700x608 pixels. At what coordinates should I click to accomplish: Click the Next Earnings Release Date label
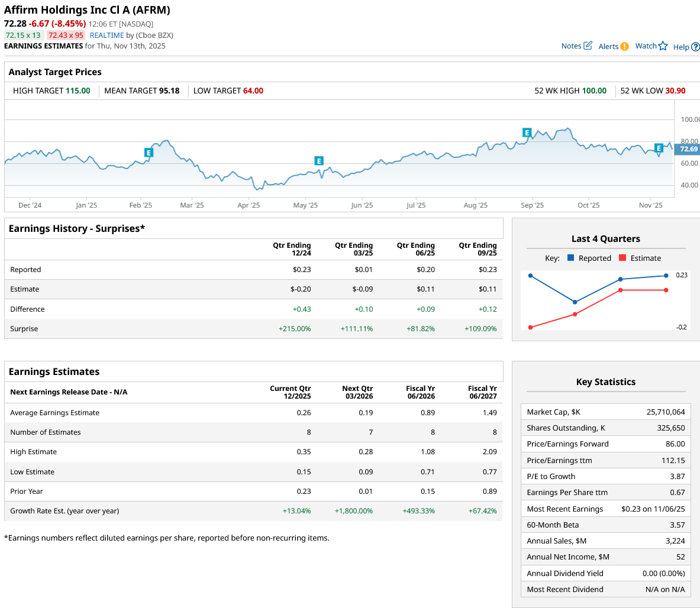(69, 392)
